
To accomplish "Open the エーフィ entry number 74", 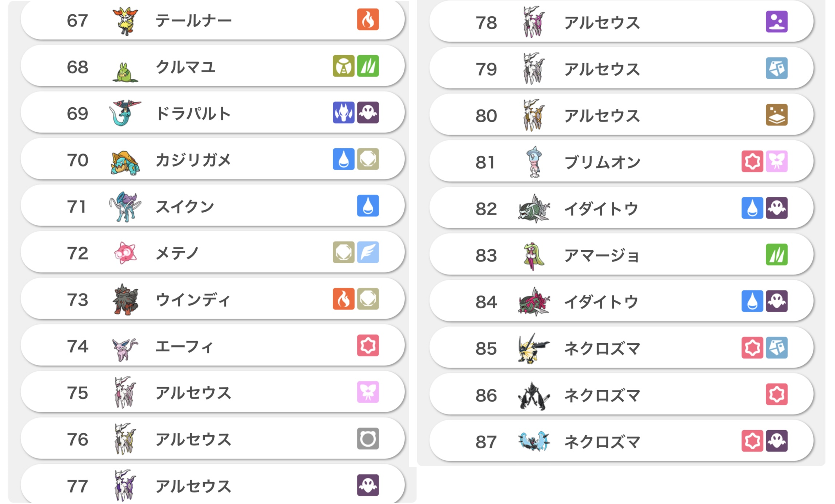I will point(213,345).
